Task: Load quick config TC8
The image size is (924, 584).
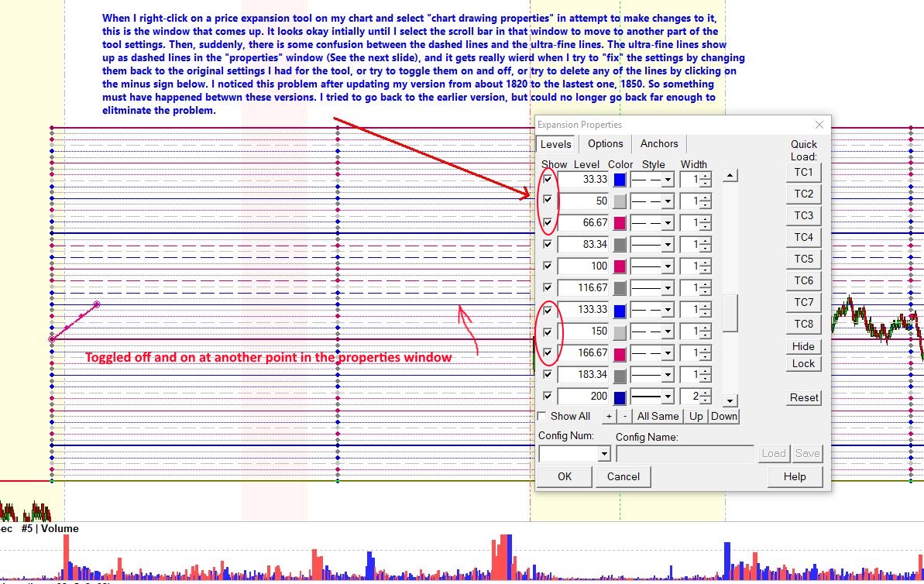Action: (x=803, y=324)
